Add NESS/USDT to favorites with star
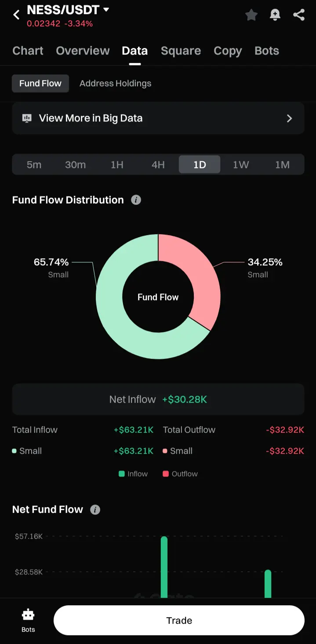 251,15
